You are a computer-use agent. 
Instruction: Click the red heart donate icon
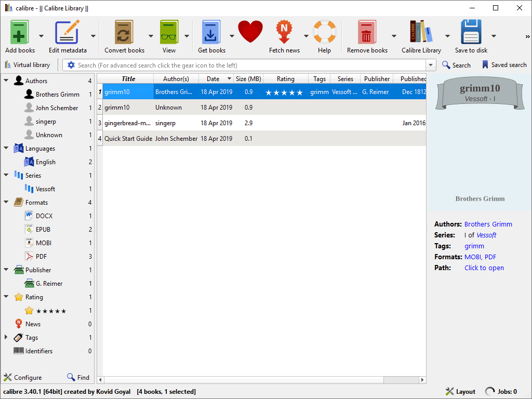coord(250,32)
